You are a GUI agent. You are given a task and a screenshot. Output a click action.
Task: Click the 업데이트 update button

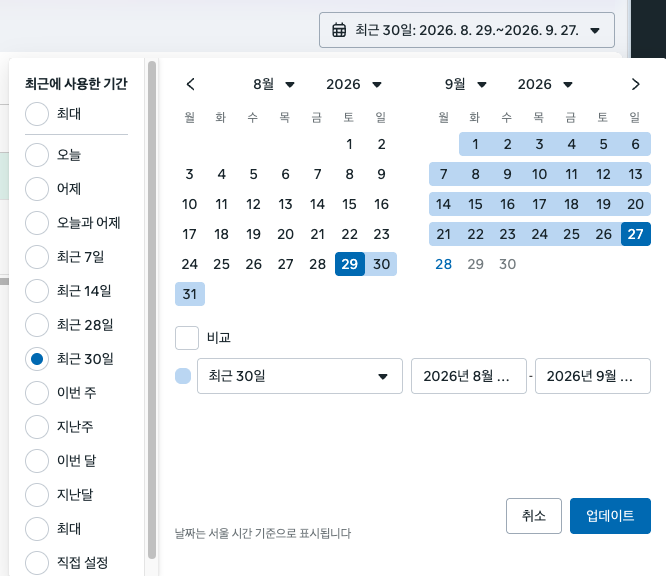[x=610, y=516]
